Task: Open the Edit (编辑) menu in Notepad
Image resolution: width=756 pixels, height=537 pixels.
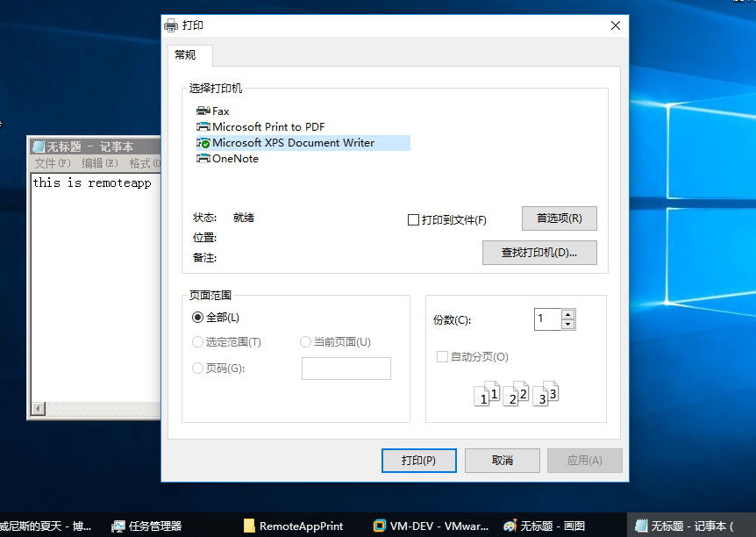Action: tap(99, 163)
